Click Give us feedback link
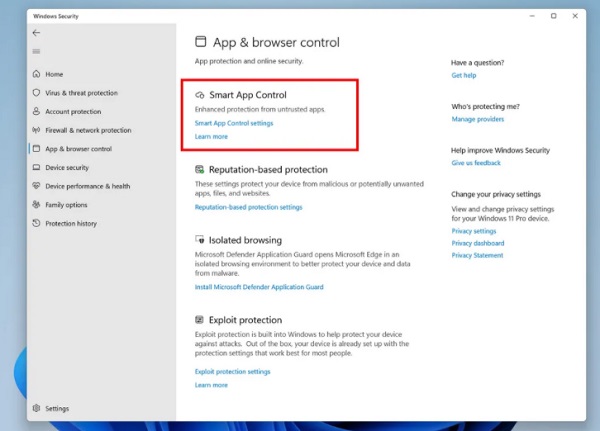 (x=476, y=162)
